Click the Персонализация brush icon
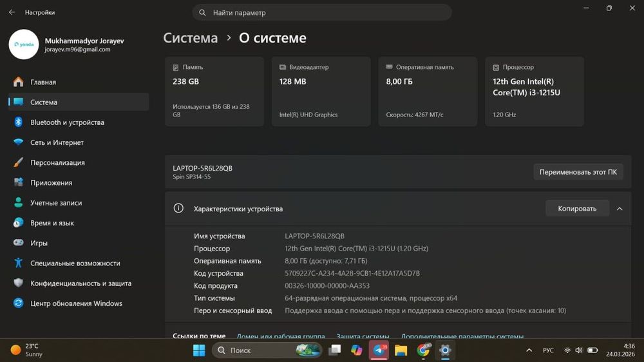644x362 pixels. (19, 162)
